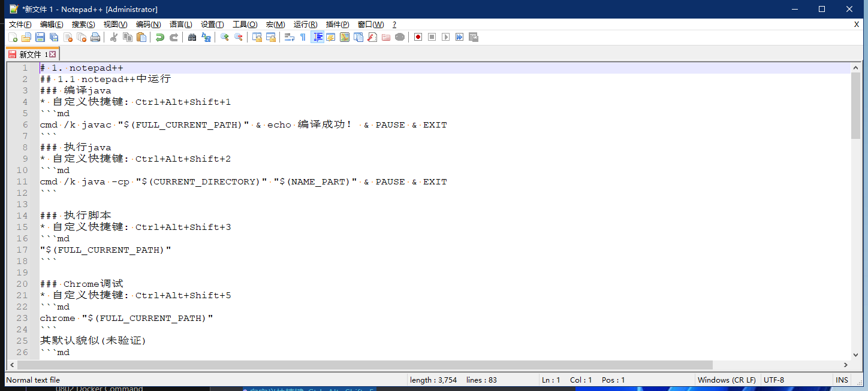868x391 pixels.
Task: Click the Paste icon
Action: tap(141, 37)
